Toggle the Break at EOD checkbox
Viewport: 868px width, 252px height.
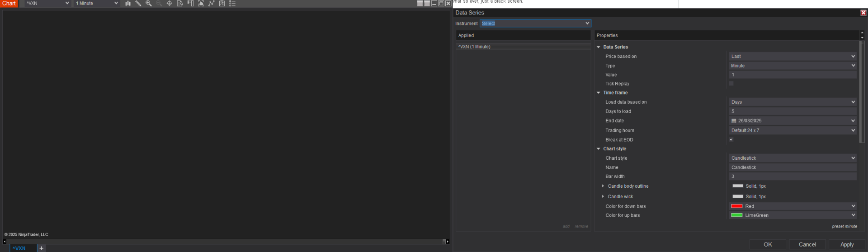click(x=731, y=139)
